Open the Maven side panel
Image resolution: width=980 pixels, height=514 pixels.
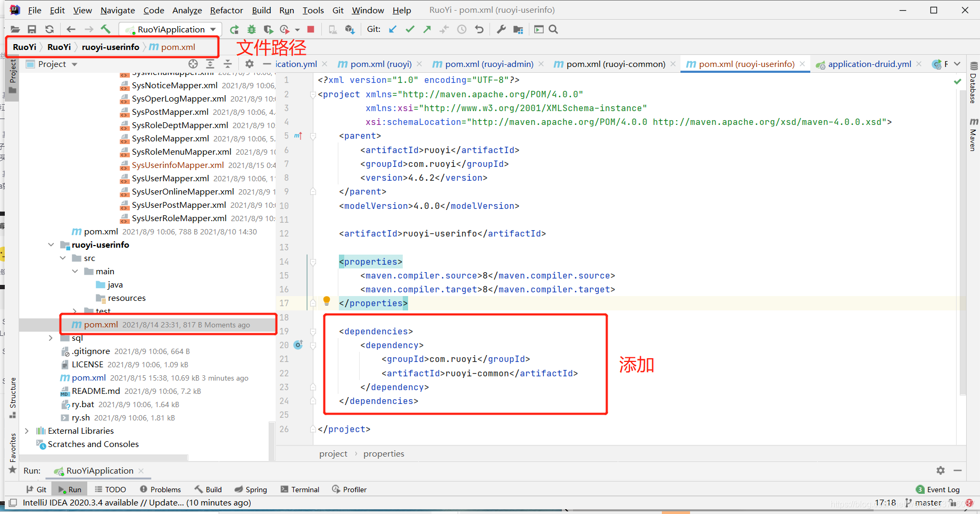[x=973, y=134]
